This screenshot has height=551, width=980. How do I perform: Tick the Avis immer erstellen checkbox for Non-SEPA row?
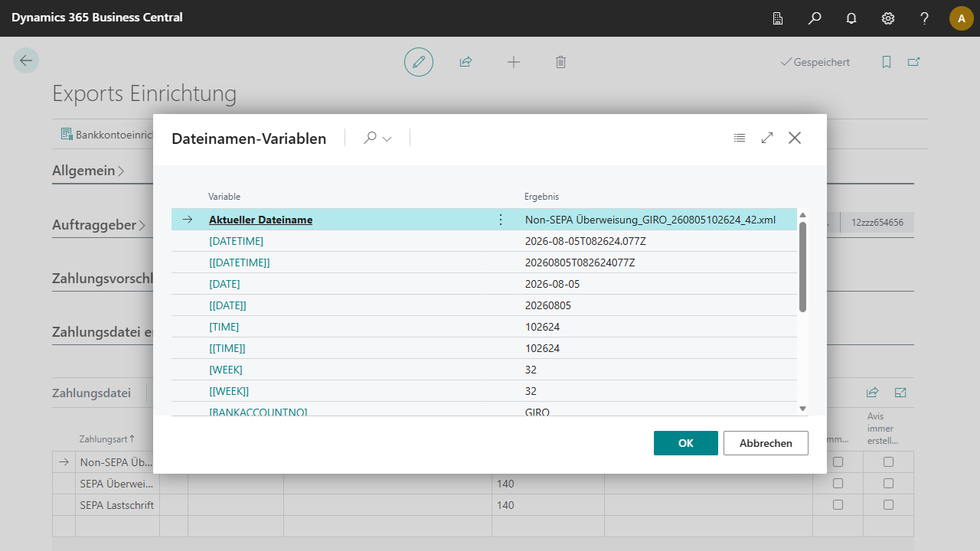[888, 462]
